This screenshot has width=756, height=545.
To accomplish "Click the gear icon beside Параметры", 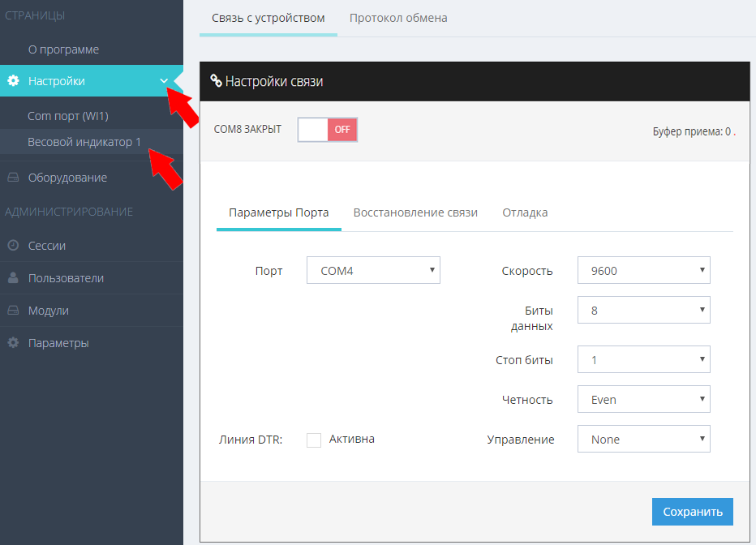I will [13, 343].
